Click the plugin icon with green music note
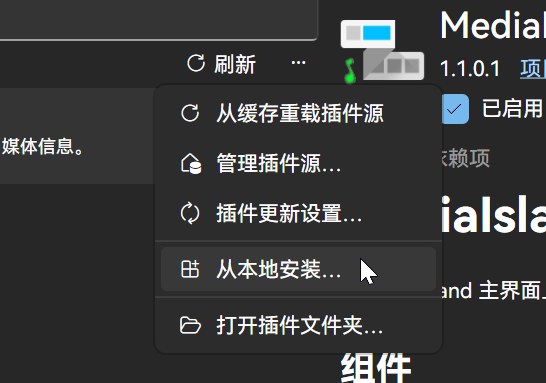 click(x=382, y=52)
